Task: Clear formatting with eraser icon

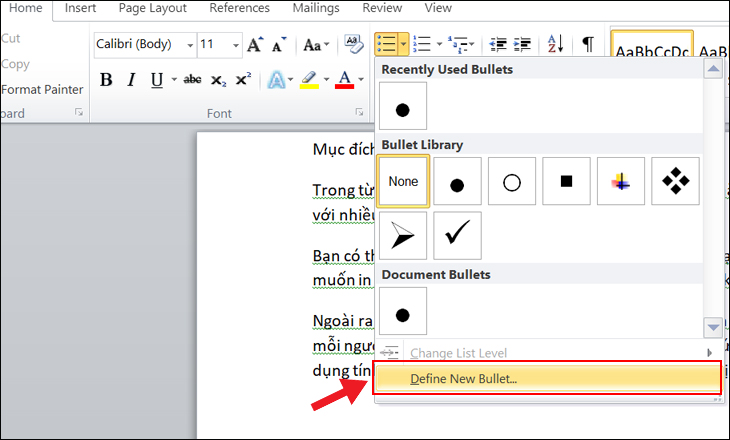Action: (353, 45)
